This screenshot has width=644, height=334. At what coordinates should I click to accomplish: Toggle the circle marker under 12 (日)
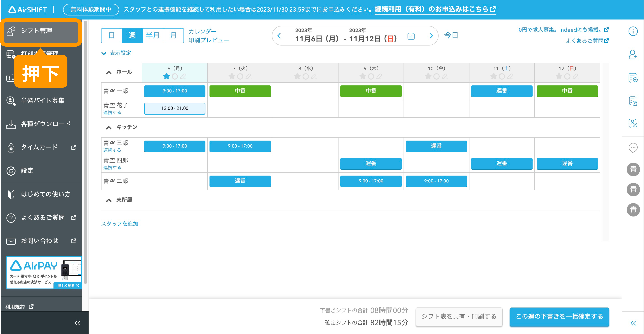[x=567, y=76]
